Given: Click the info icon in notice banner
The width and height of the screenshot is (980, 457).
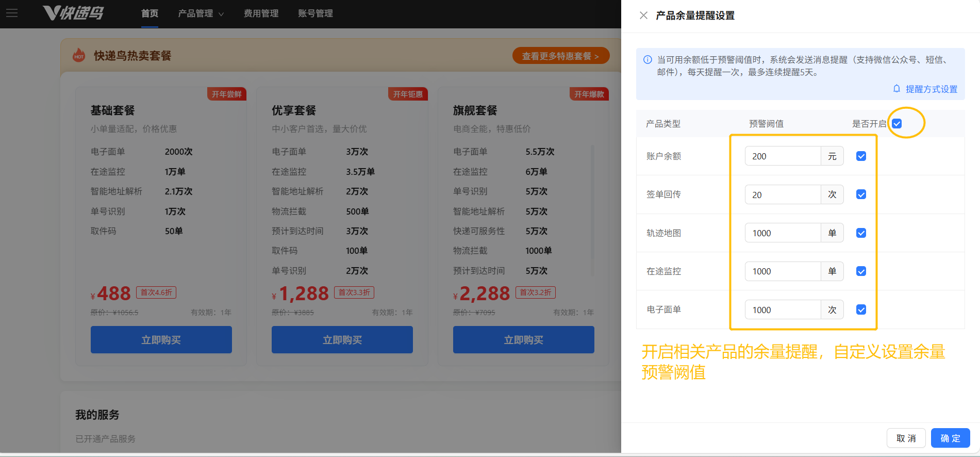Looking at the screenshot, I should click(647, 60).
